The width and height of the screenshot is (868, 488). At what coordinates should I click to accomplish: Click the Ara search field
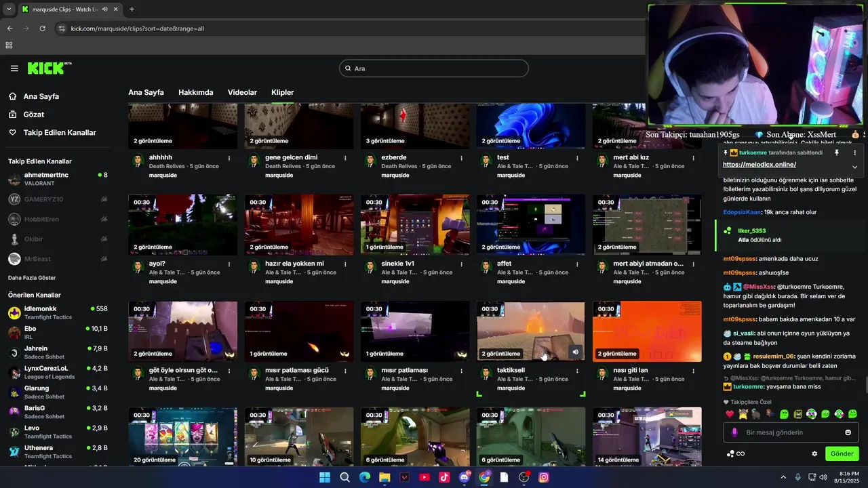(x=433, y=68)
